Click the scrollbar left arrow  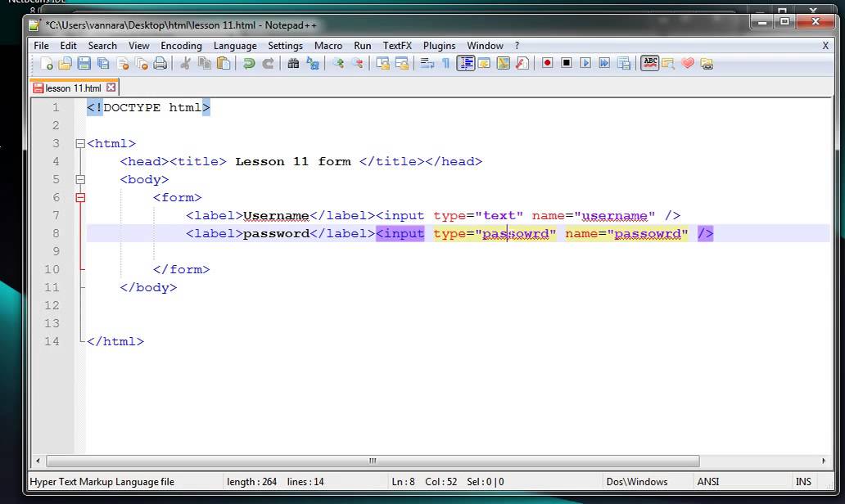coord(38,461)
